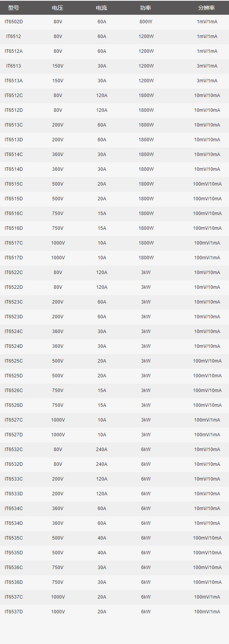Click model name IT6513C
Viewport: 229px width, 644px height.
click(14, 125)
